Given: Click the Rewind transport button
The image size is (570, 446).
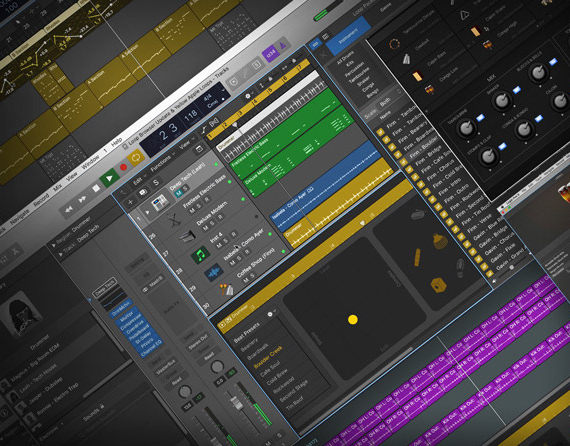Looking at the screenshot, I should [x=68, y=209].
